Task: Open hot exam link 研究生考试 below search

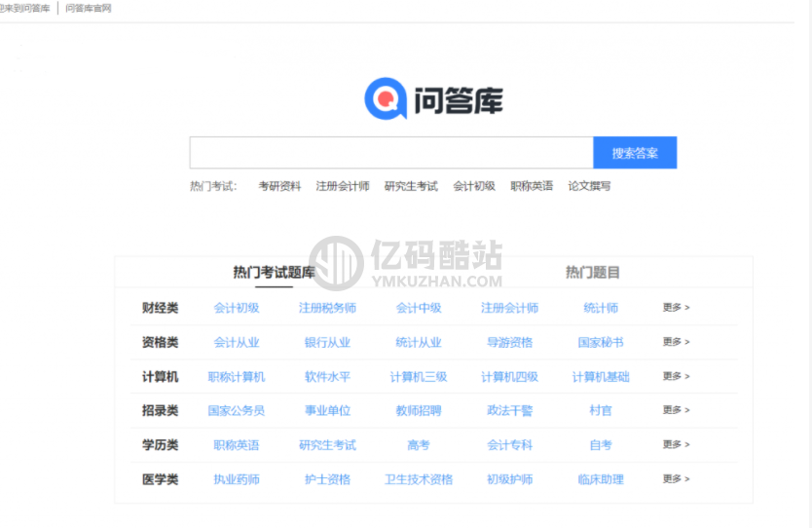Action: (x=411, y=186)
